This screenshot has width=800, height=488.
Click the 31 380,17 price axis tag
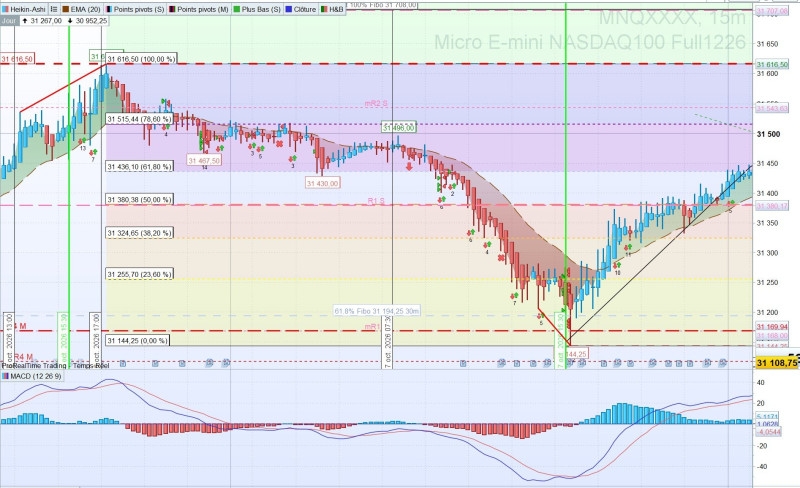click(772, 206)
